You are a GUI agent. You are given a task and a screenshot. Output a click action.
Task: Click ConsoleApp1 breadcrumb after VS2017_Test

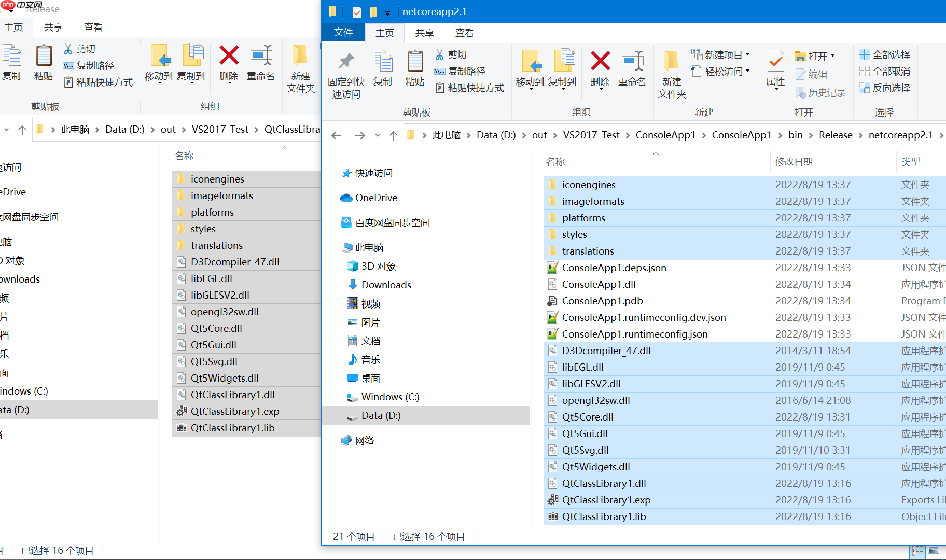[665, 135]
